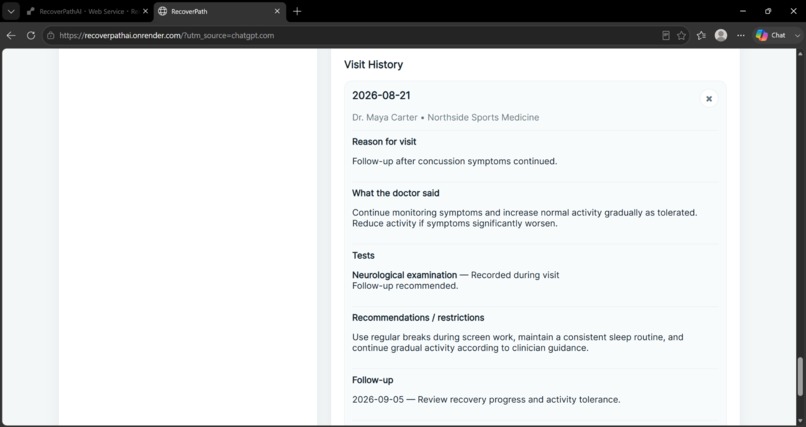View site information lock icon

point(50,35)
